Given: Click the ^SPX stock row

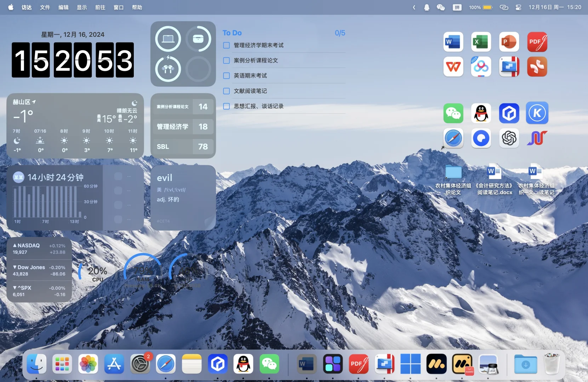Looking at the screenshot, I should [39, 291].
